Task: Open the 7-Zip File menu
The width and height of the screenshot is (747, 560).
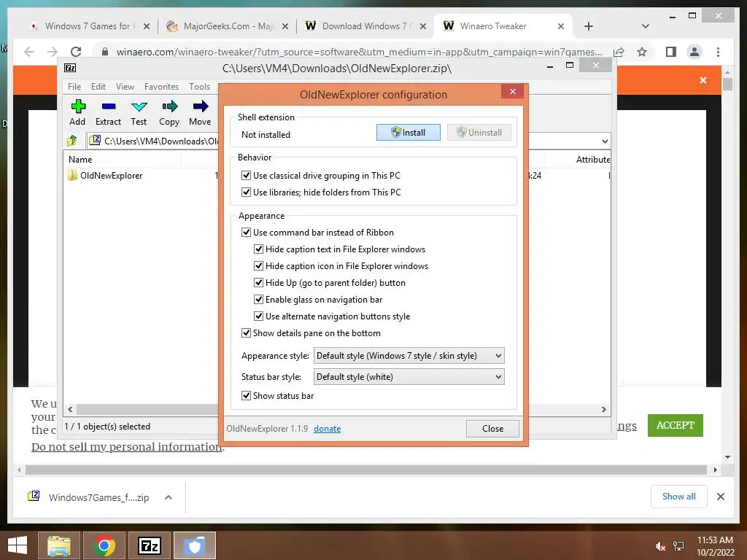Action: click(74, 87)
